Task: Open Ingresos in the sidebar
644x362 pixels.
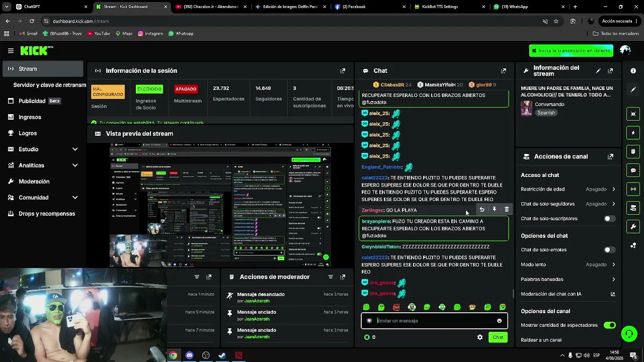Action: [43, 117]
